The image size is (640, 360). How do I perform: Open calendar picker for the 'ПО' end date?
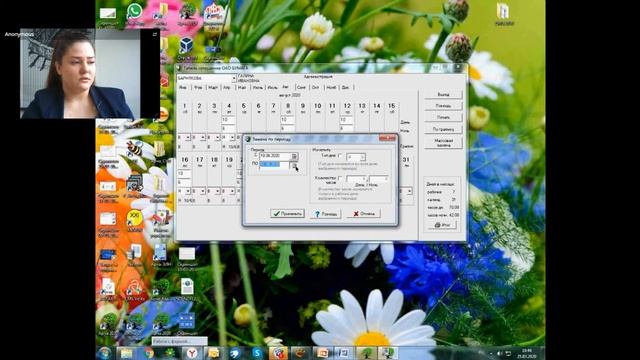[x=294, y=164]
